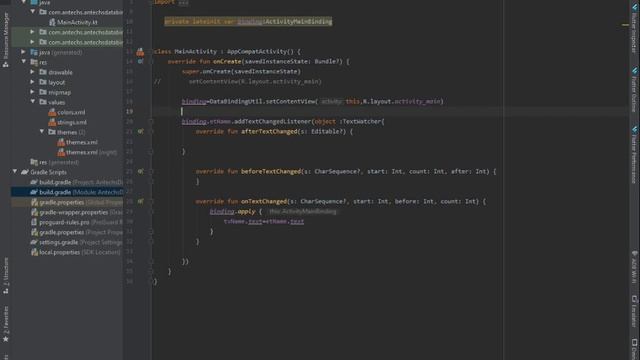640x360 pixels.
Task: Click the yellow warning stripe mark
Action: tap(625, 25)
